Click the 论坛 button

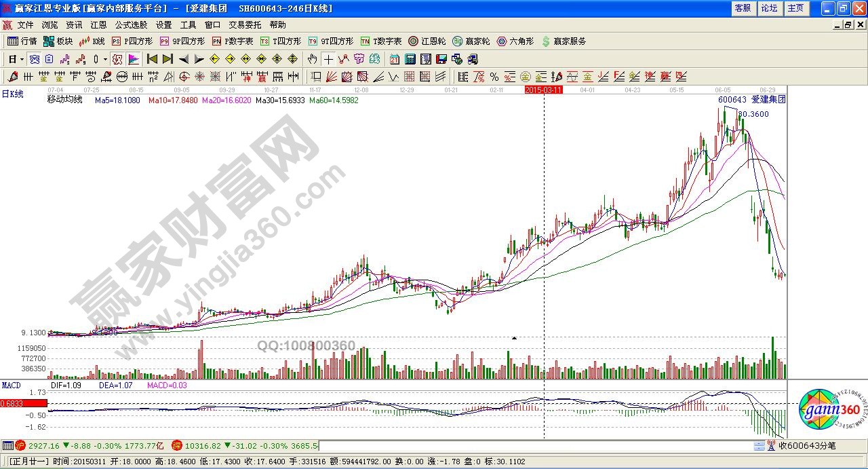coord(769,8)
